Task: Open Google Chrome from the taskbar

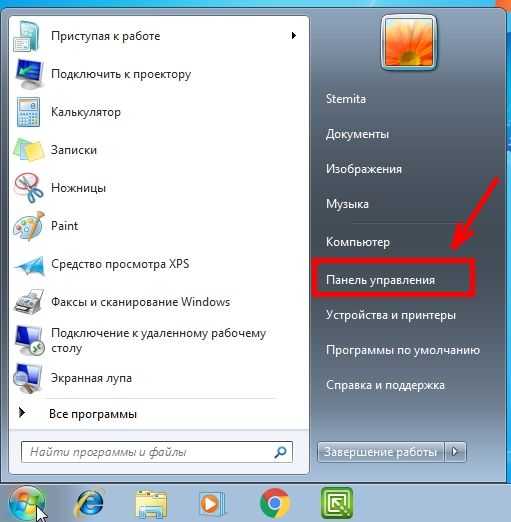Action: (x=274, y=503)
